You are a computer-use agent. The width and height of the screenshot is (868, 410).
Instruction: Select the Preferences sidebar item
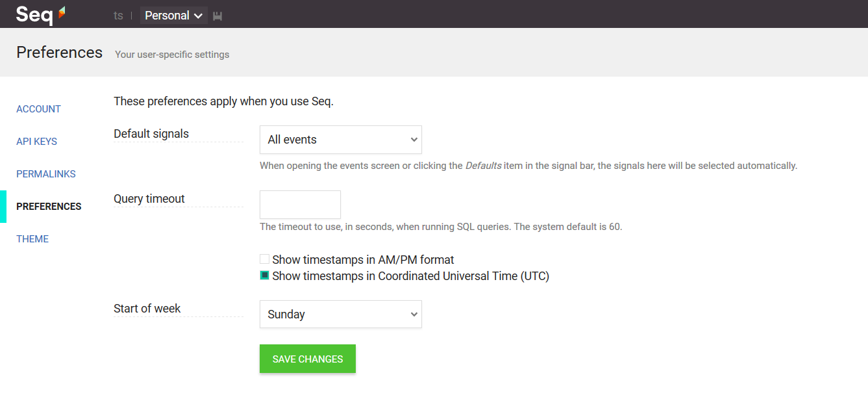[x=49, y=207]
